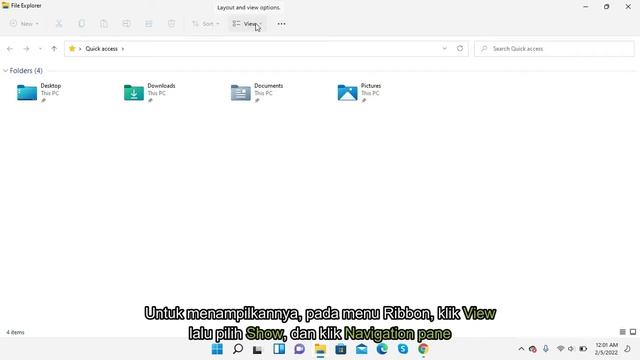Viewport: 640px width, 360px height.
Task: Collapse the Folders (4) group
Action: click(x=5, y=71)
